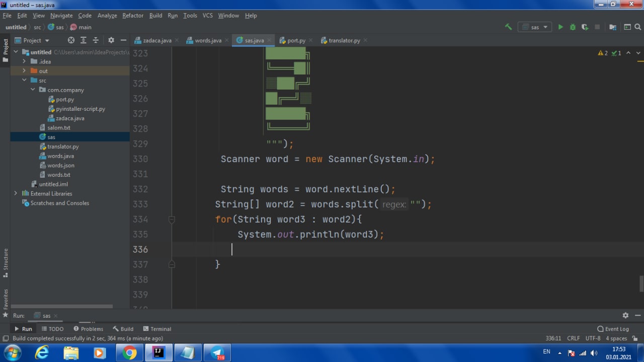644x362 pixels.
Task: Close the sas.java editor tab
Action: [270, 40]
